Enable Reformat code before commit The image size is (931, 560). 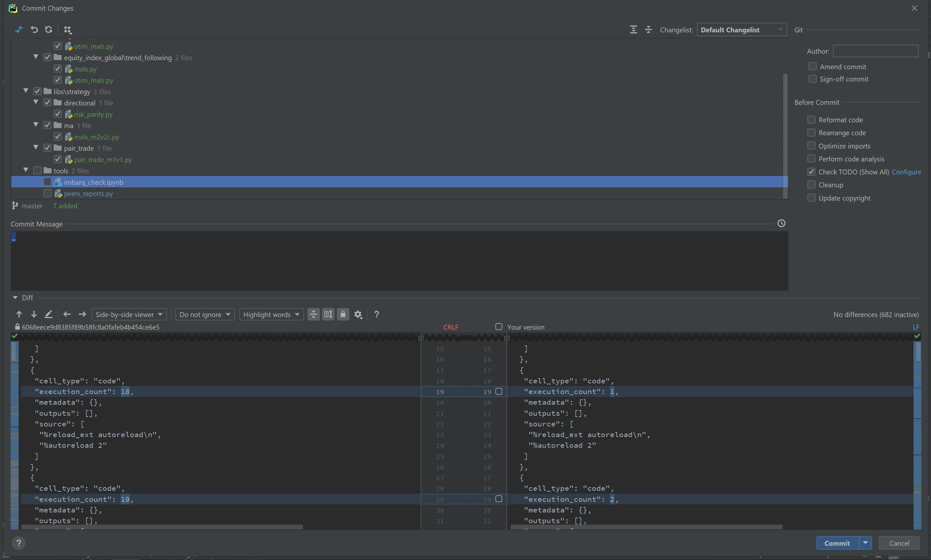pyautogui.click(x=811, y=120)
